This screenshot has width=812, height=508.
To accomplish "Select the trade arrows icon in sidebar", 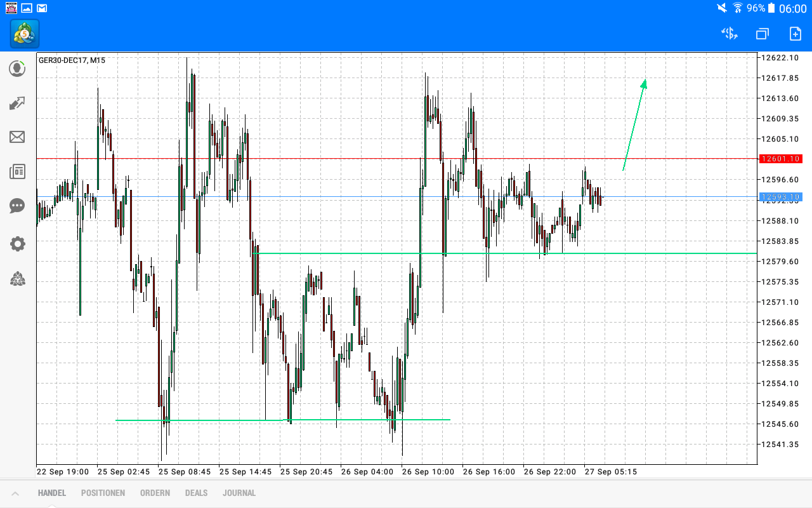I will (17, 103).
